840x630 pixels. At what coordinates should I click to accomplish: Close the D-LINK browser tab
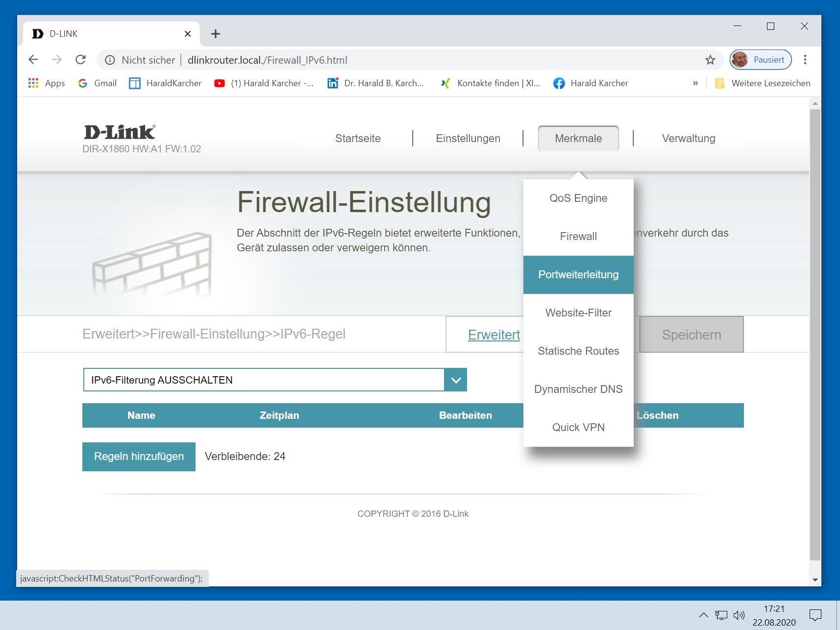coord(188,34)
